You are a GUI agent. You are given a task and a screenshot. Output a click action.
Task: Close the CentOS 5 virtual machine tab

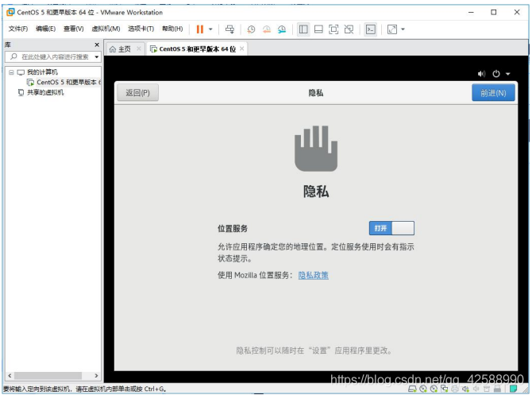(242, 48)
